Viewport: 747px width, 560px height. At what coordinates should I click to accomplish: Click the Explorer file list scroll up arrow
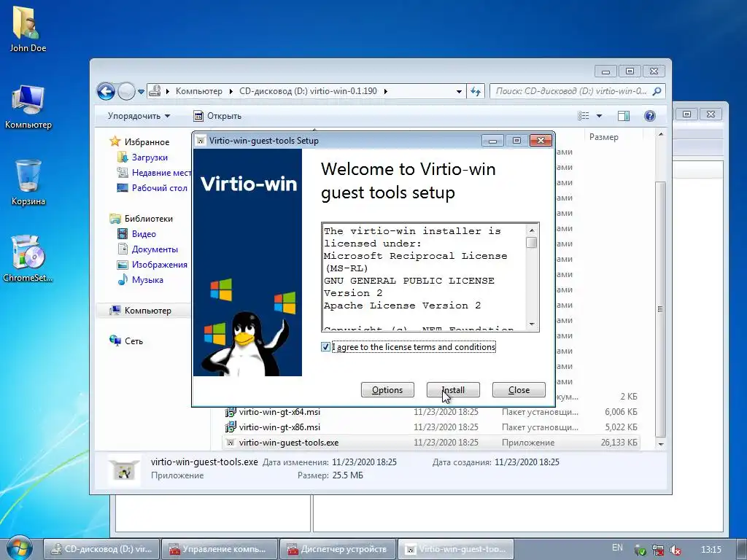tap(661, 135)
